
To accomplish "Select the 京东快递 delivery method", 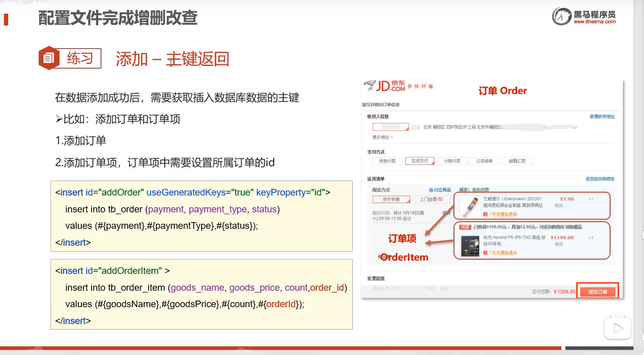I will (391, 199).
